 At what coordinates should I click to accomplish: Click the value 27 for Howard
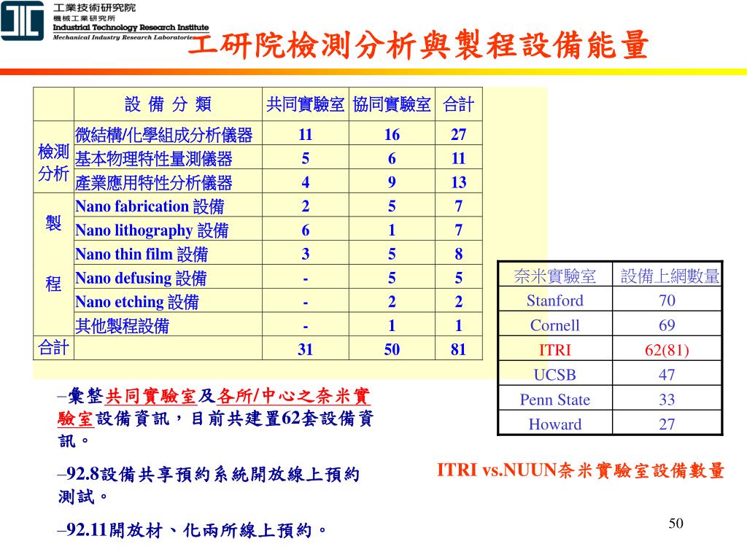[667, 424]
